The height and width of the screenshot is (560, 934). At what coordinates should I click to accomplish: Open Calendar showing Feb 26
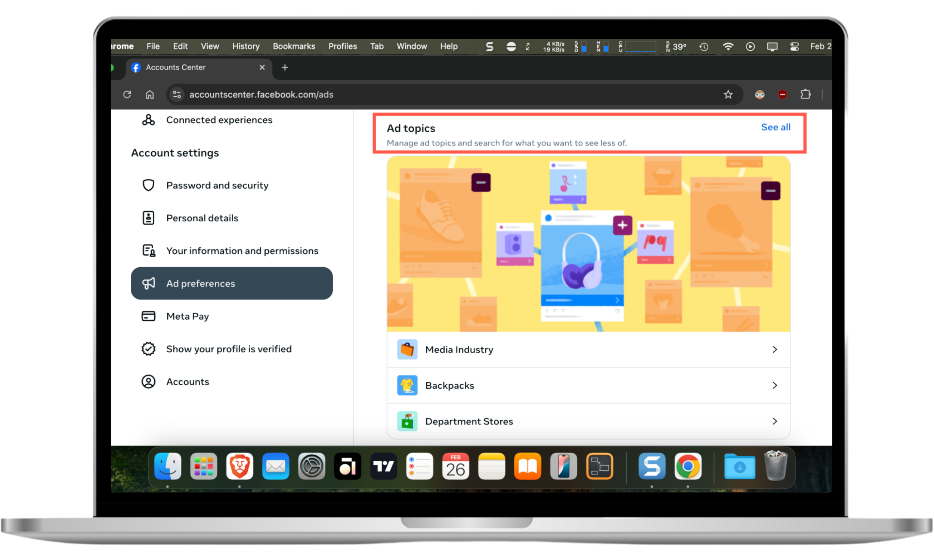[x=456, y=466]
